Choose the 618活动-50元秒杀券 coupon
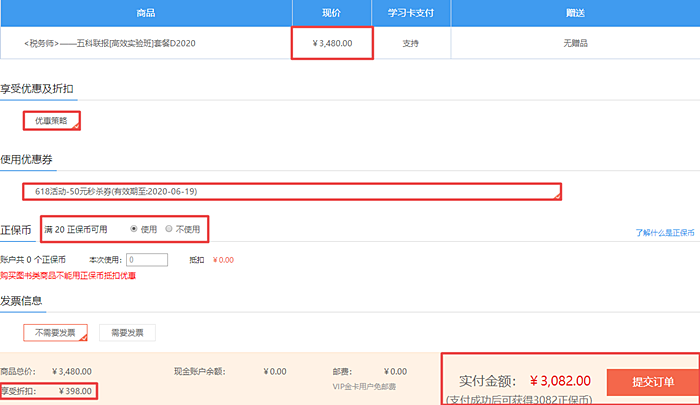 point(292,192)
